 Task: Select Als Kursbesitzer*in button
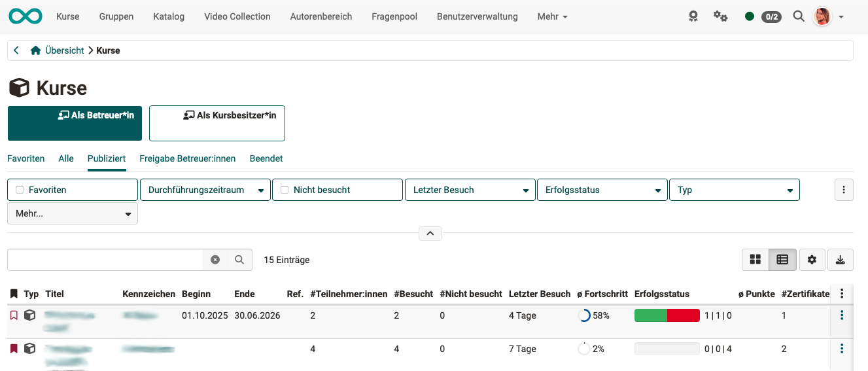pos(217,123)
